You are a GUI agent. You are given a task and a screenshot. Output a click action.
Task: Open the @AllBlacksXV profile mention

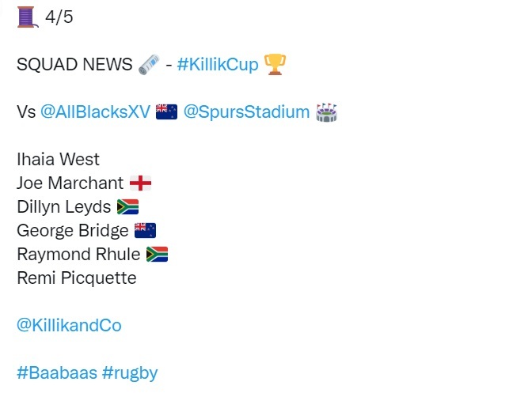95,112
